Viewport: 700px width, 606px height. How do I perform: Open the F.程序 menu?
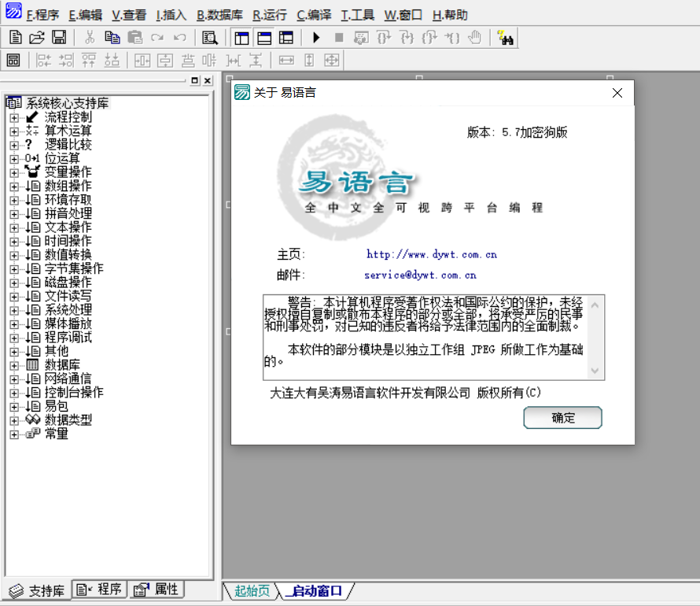tap(42, 15)
